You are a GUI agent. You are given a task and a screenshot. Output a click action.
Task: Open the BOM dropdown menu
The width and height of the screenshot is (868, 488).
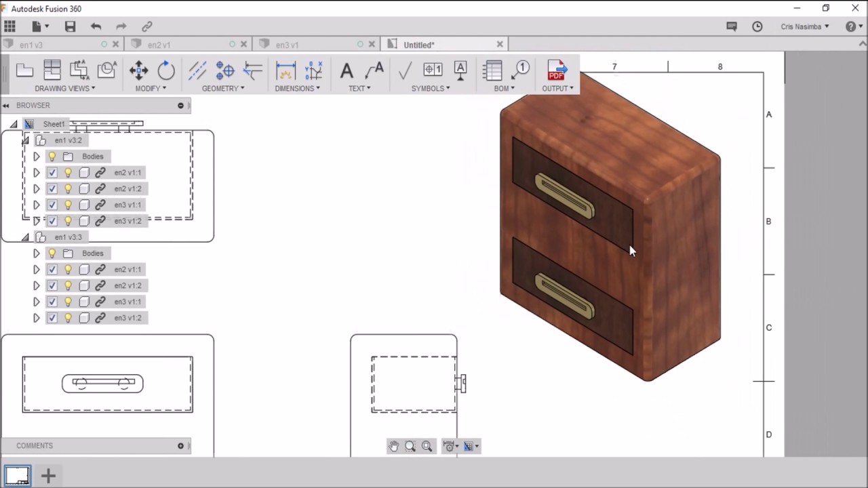coord(504,88)
